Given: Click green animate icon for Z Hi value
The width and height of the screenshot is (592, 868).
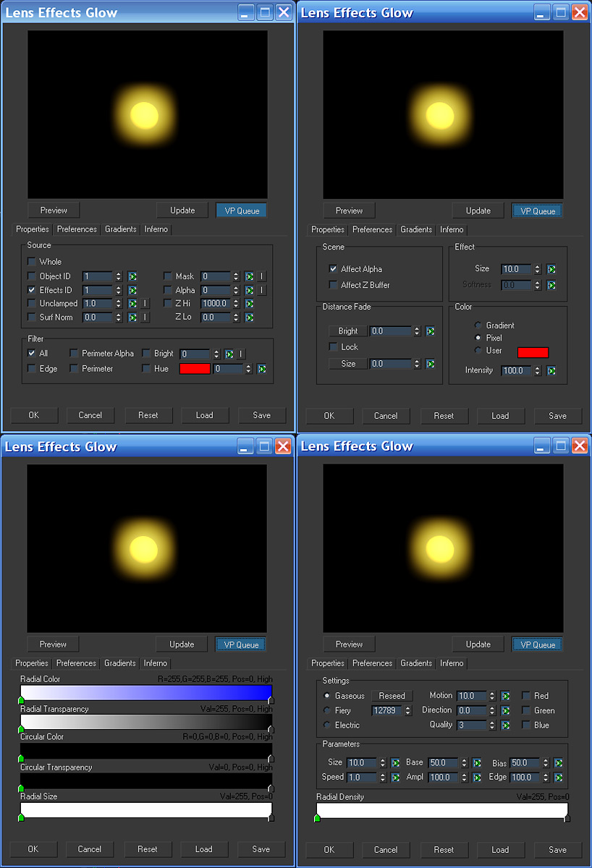Looking at the screenshot, I should [249, 304].
